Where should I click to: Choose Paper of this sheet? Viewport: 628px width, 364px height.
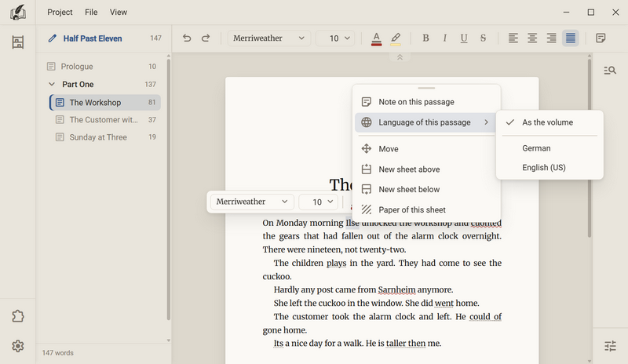coord(426,209)
